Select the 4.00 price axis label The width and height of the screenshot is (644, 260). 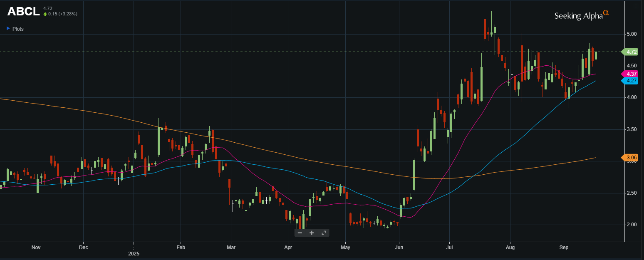632,97
